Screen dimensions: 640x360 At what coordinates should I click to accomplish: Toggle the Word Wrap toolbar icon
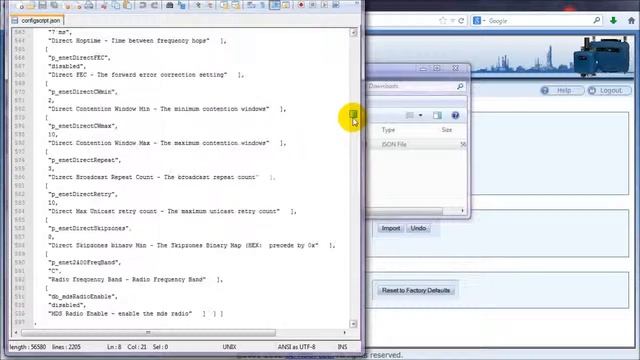click(x=251, y=5)
